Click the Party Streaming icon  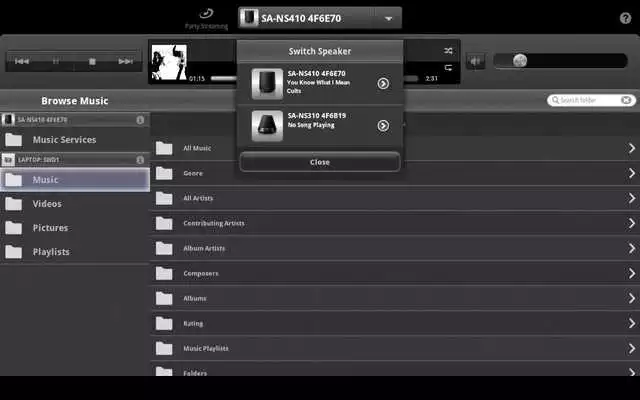pos(206,16)
